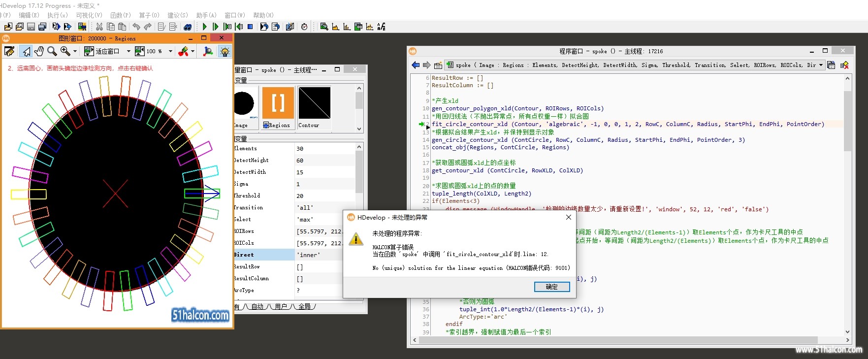Open the gray histogram tool icon

pos(335,27)
